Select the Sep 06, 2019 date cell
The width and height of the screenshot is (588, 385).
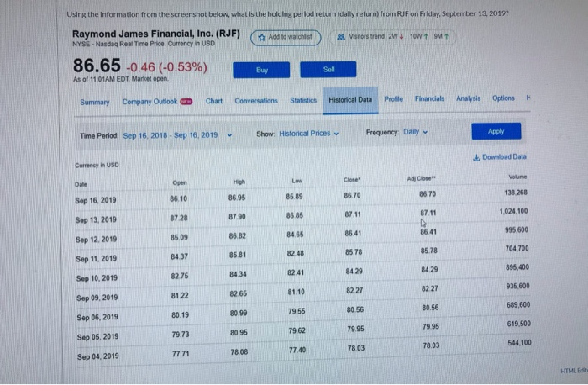tap(97, 318)
